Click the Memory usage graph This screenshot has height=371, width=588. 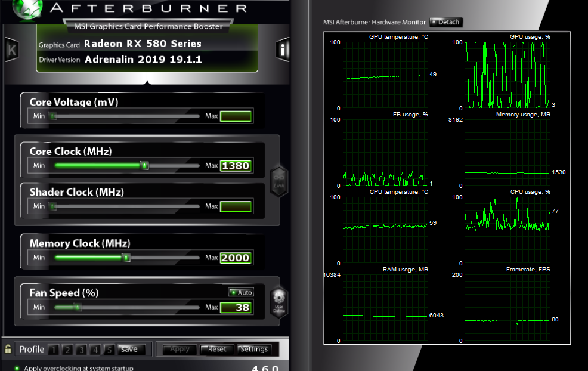(507, 153)
